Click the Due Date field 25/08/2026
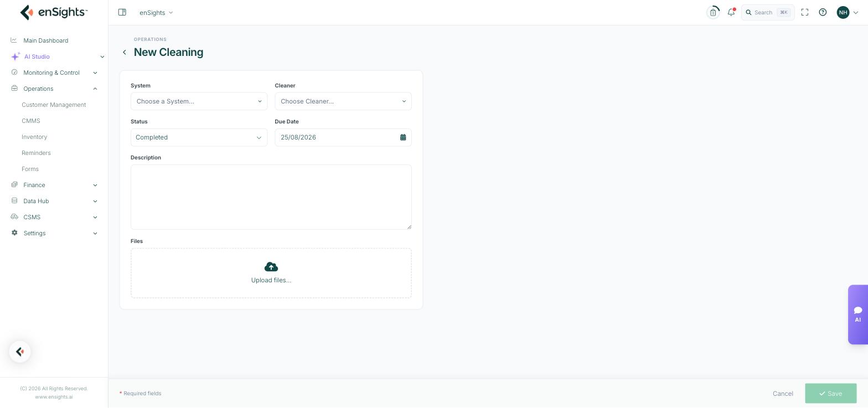868x408 pixels. (x=343, y=137)
